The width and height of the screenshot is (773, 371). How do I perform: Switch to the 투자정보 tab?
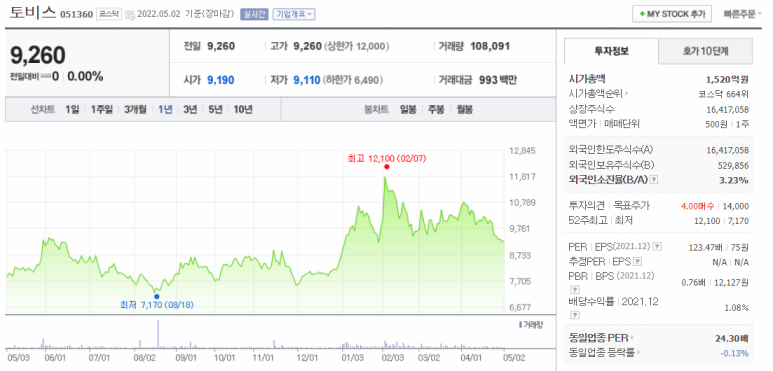coord(611,51)
